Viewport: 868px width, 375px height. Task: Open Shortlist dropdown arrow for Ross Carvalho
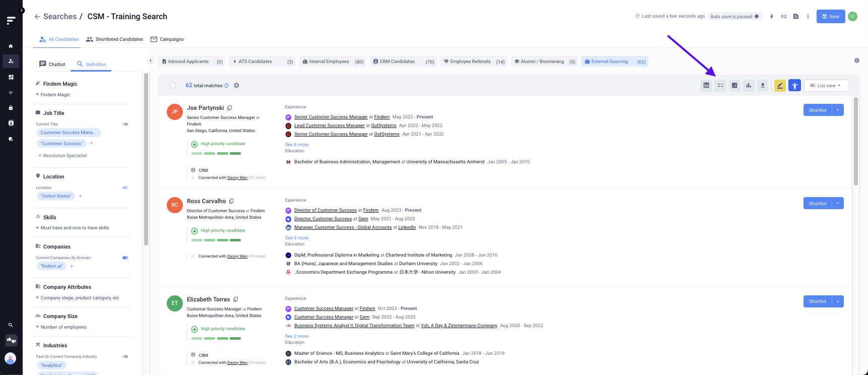pyautogui.click(x=838, y=203)
